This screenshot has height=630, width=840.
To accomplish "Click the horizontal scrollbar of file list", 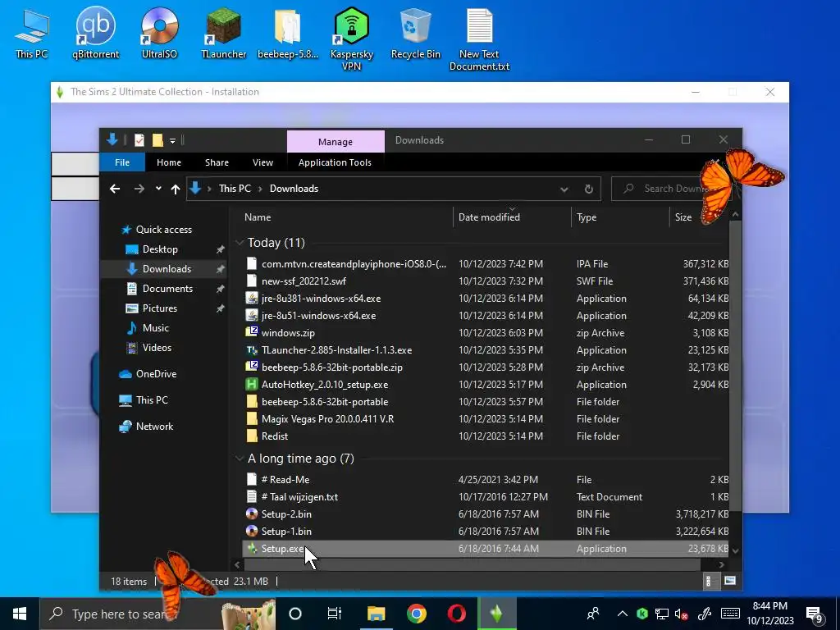I will (472, 564).
